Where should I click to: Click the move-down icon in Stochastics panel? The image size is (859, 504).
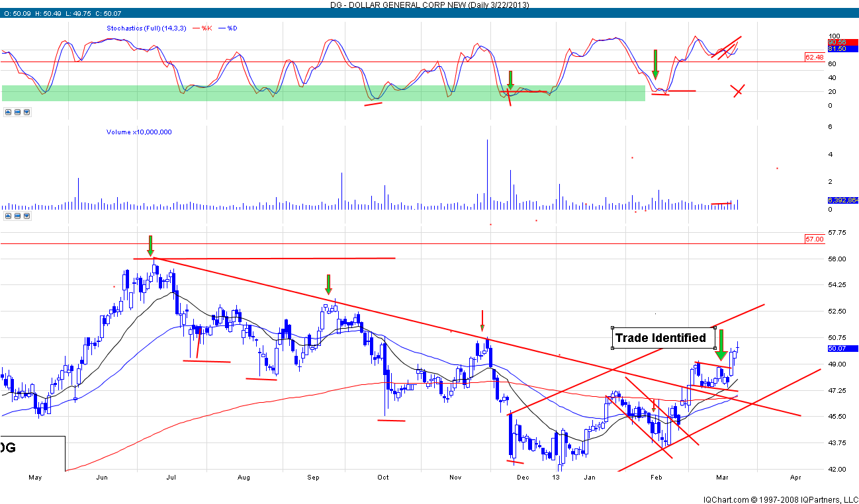click(x=26, y=112)
